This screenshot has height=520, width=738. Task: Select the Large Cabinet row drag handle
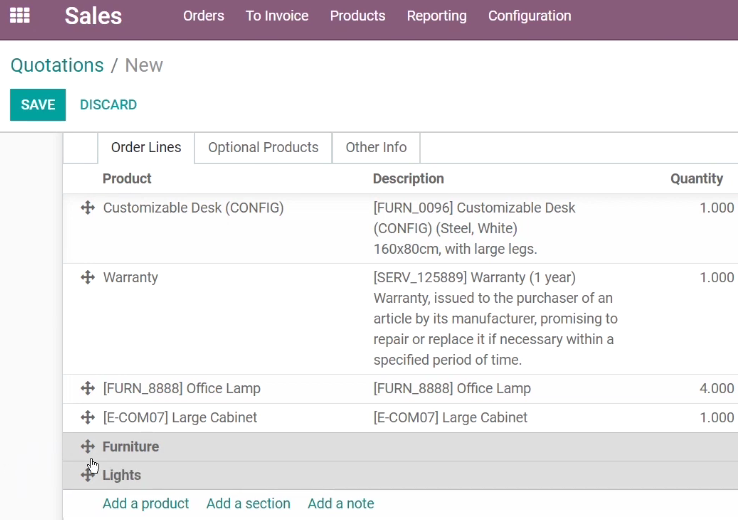[x=88, y=417]
